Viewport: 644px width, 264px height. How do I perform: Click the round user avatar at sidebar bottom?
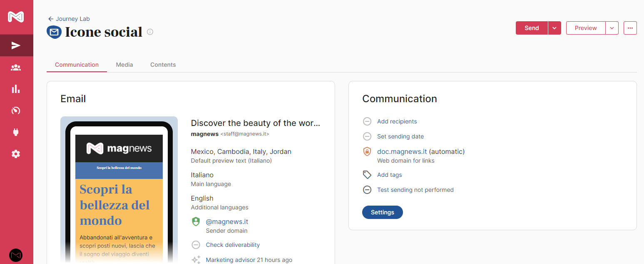coord(16,255)
